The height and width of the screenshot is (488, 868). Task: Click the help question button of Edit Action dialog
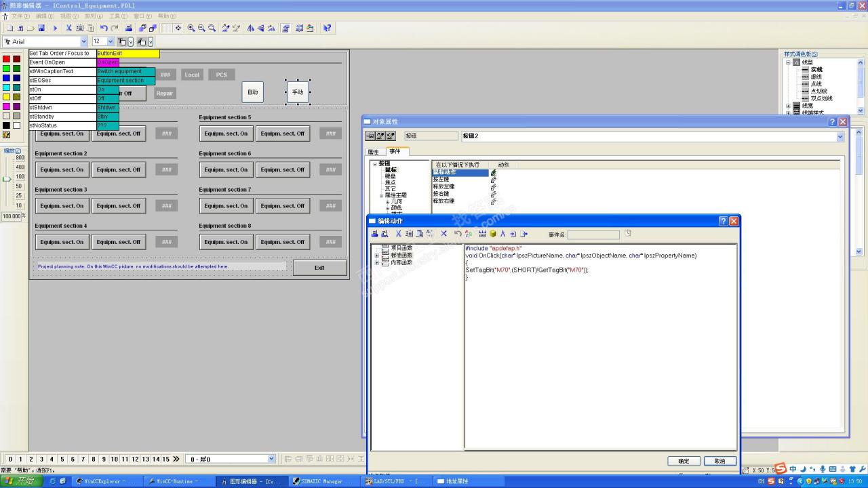pos(723,221)
